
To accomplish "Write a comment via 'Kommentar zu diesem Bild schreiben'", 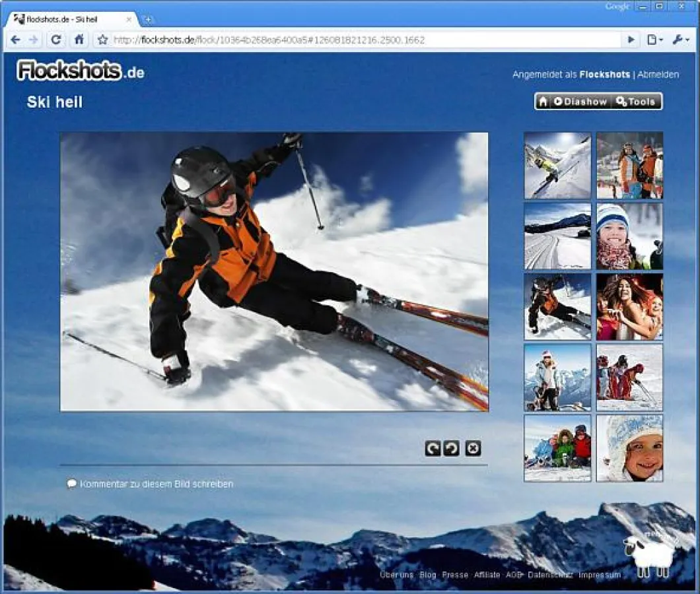I will [x=156, y=484].
